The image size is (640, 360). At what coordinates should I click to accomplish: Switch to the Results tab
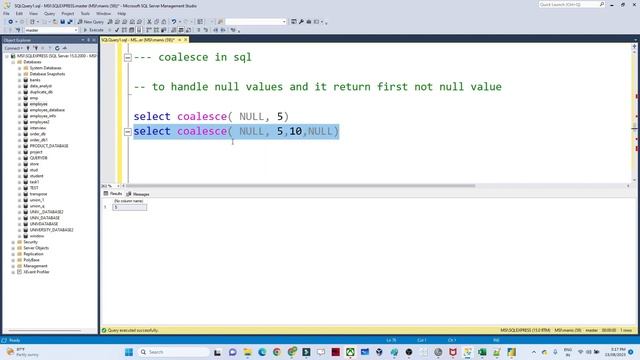(x=113, y=194)
